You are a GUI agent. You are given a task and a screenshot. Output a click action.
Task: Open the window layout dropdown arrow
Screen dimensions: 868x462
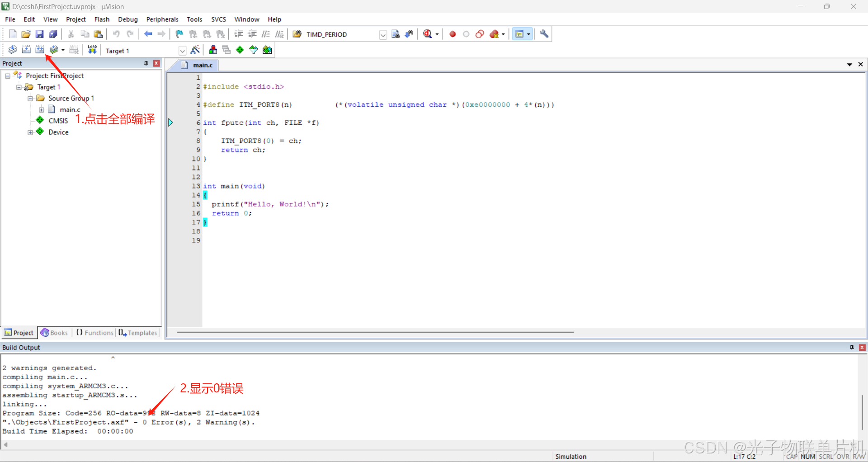tap(528, 34)
